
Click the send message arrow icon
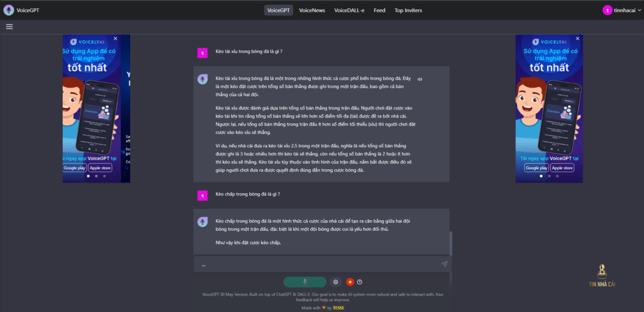tap(444, 264)
